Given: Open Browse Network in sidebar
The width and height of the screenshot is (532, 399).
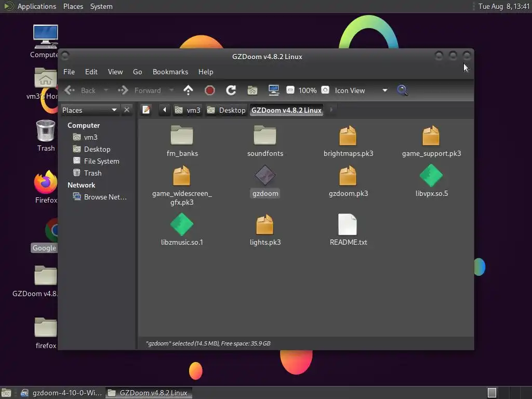Looking at the screenshot, I should (x=100, y=197).
